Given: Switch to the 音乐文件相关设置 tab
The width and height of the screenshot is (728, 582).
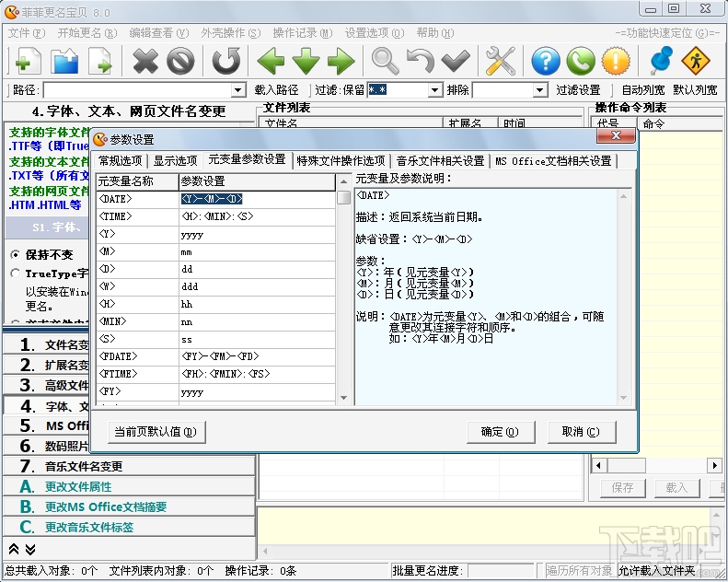Looking at the screenshot, I should point(440,161).
